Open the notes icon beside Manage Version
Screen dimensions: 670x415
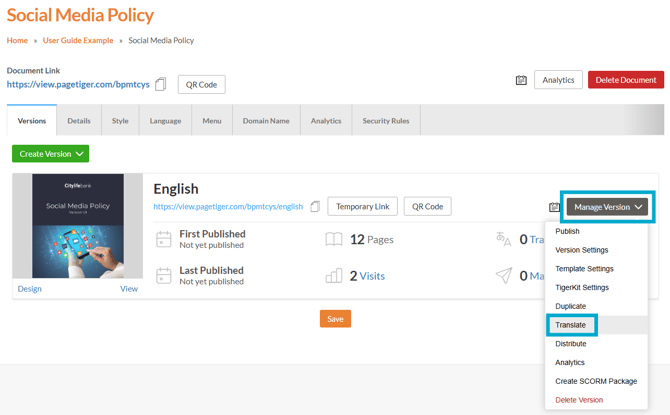pos(554,207)
